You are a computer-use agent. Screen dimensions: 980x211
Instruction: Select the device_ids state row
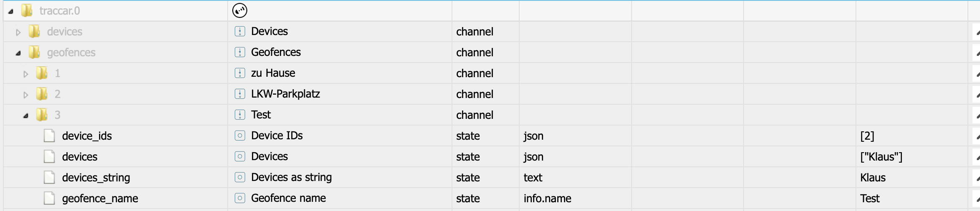coord(87,136)
